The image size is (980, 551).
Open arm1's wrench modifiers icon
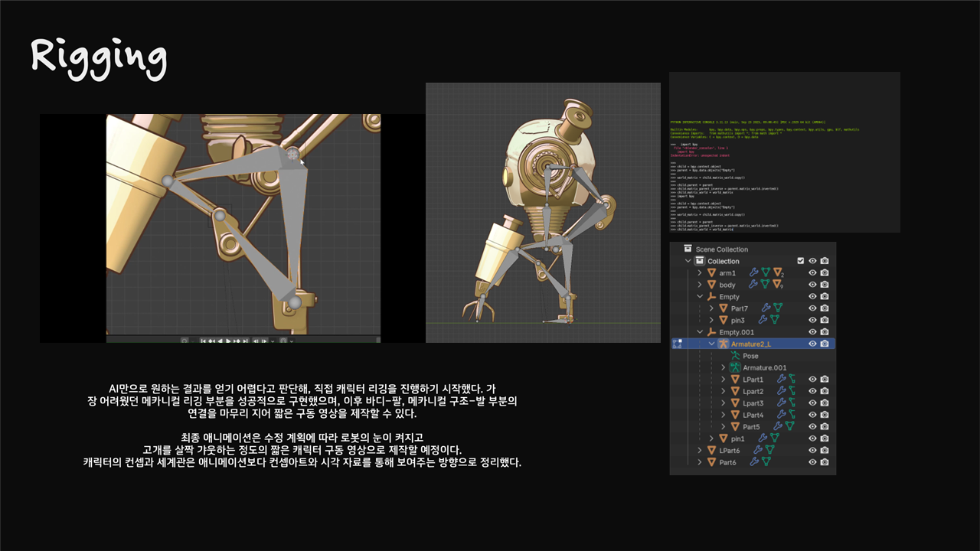[753, 272]
